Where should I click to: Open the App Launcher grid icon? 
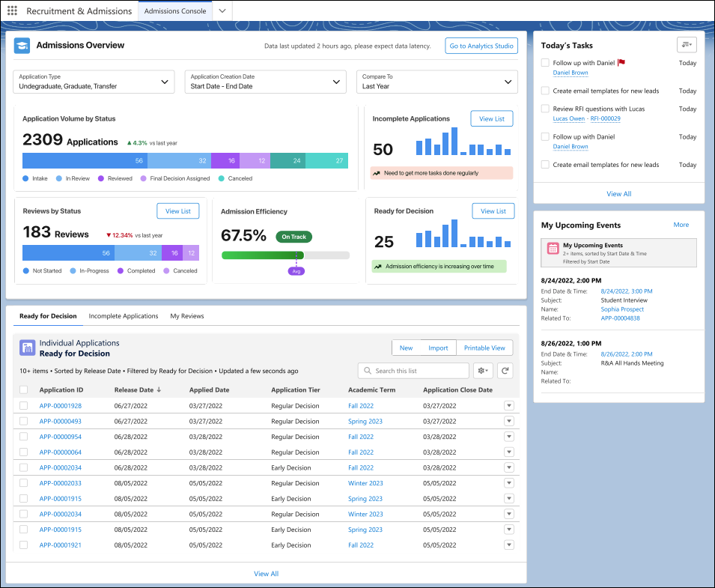tap(12, 11)
